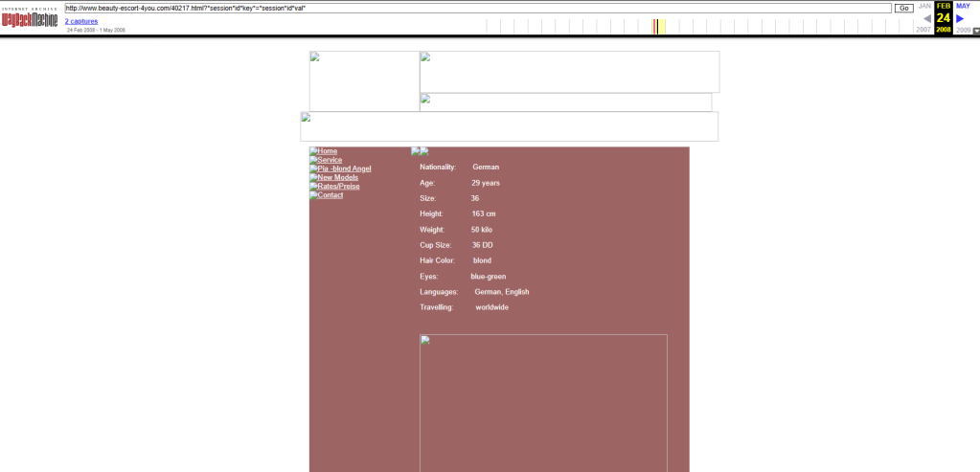Collapse the Wayback toolbar via the corner arrow
Screen dimensions: 980x472
pos(975,32)
